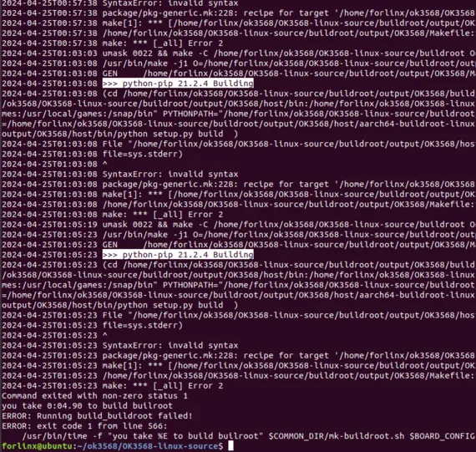Click forlinx@ubuntu in the shell prompt
Screen dimensions: 476x452
(x=37, y=446)
